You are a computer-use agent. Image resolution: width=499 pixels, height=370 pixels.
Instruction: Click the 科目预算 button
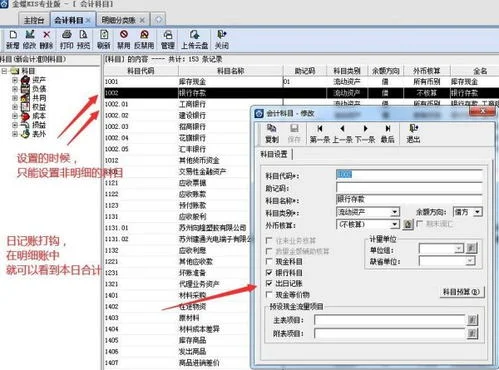pos(461,292)
